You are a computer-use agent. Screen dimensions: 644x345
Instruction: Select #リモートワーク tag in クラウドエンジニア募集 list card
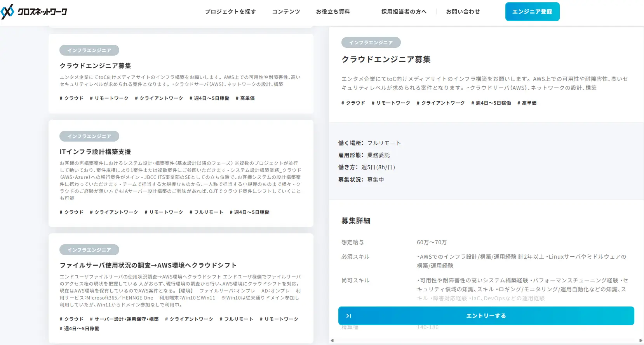tap(109, 98)
